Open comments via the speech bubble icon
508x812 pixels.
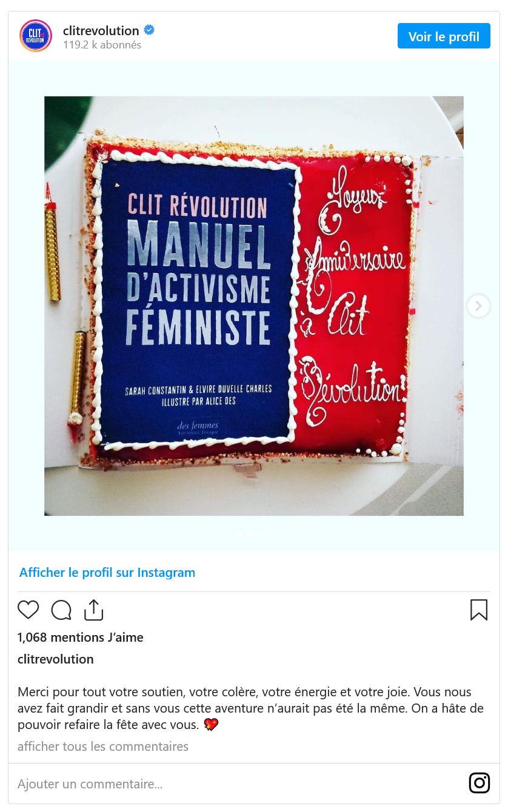coord(61,610)
